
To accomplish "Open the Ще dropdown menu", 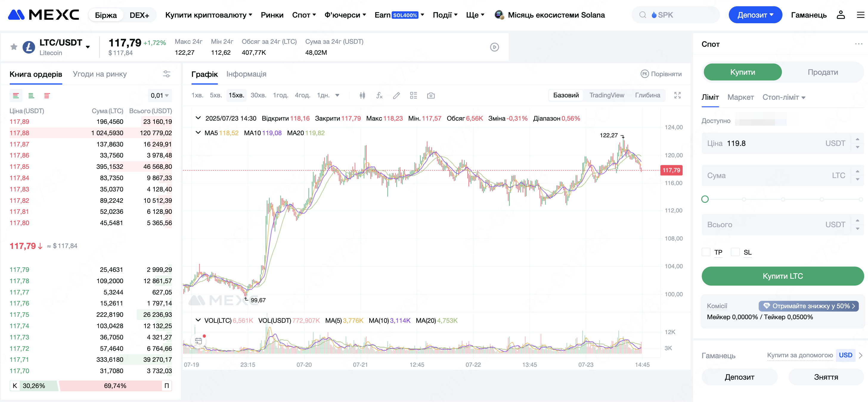I will click(475, 15).
